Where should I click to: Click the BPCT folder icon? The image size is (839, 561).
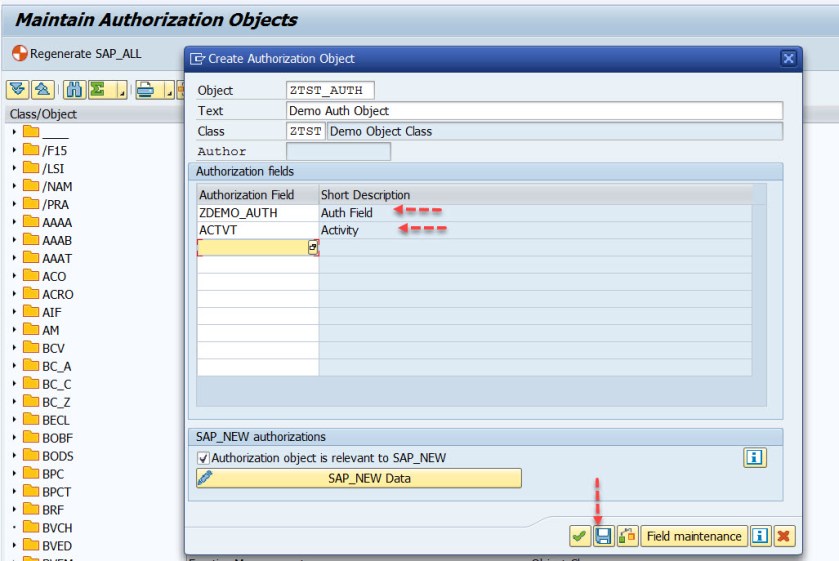coord(31,491)
